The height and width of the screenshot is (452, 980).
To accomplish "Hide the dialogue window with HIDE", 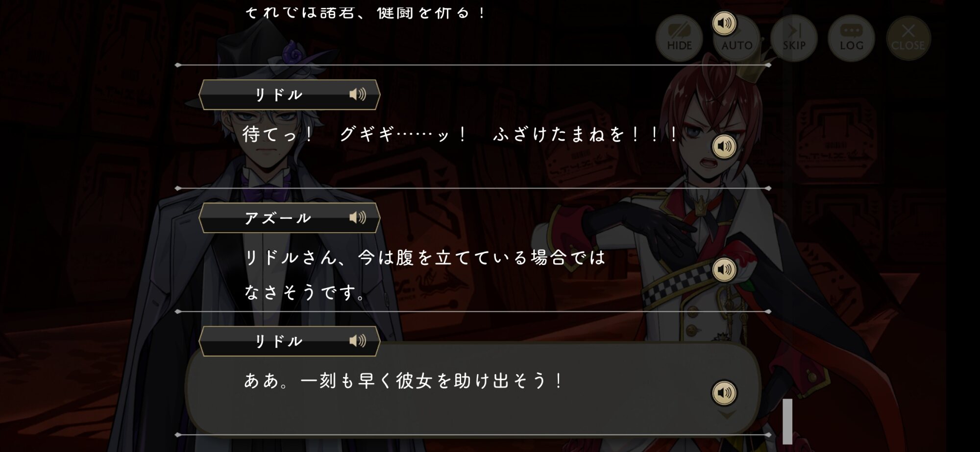I will point(679,38).
